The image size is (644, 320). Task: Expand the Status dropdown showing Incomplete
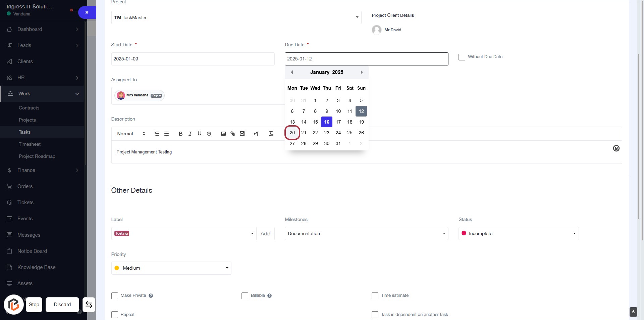518,234
